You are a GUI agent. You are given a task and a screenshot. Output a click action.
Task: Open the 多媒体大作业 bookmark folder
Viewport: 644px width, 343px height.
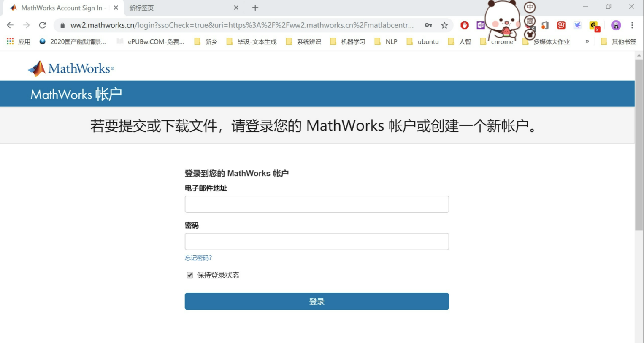point(546,41)
